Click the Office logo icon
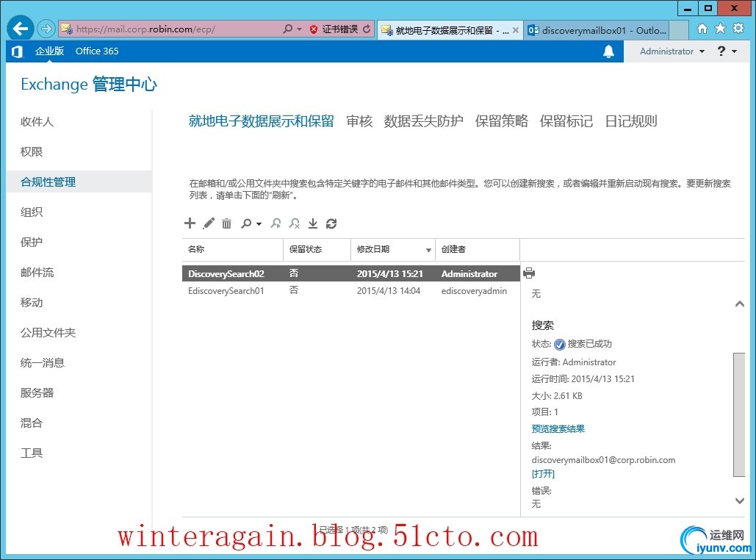The image size is (756, 560). tap(18, 51)
